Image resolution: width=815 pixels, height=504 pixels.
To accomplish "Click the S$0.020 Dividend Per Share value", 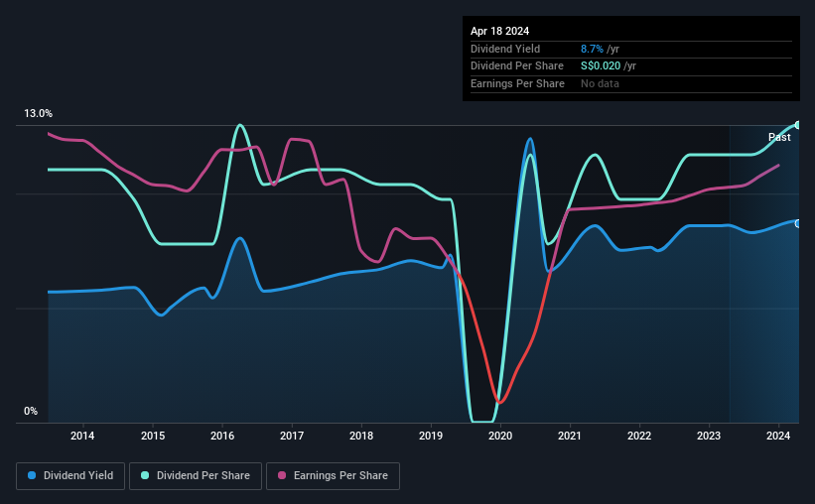I will click(x=601, y=66).
